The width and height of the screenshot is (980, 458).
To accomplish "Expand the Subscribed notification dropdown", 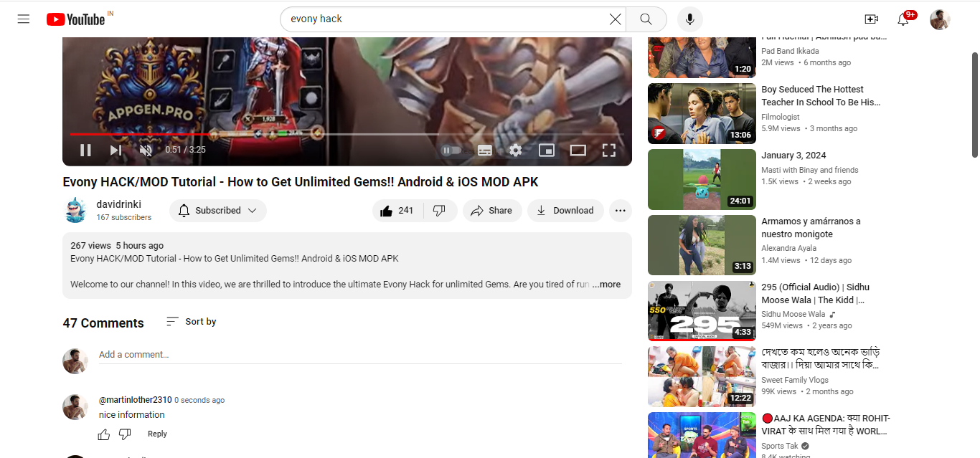I will click(x=218, y=211).
